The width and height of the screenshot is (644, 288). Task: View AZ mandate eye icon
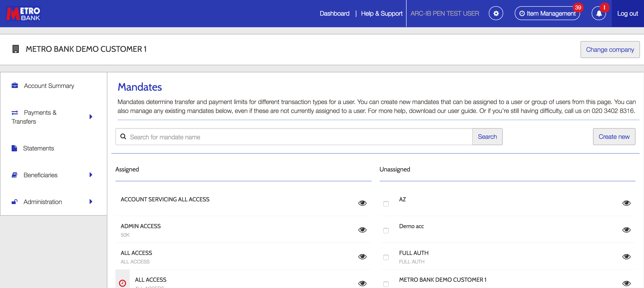(626, 203)
